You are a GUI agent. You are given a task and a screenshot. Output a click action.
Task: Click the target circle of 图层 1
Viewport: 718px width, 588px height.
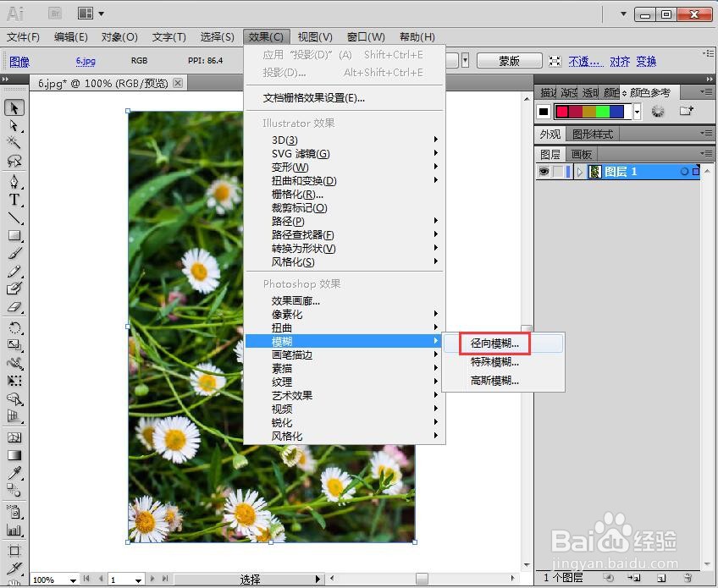(x=684, y=172)
